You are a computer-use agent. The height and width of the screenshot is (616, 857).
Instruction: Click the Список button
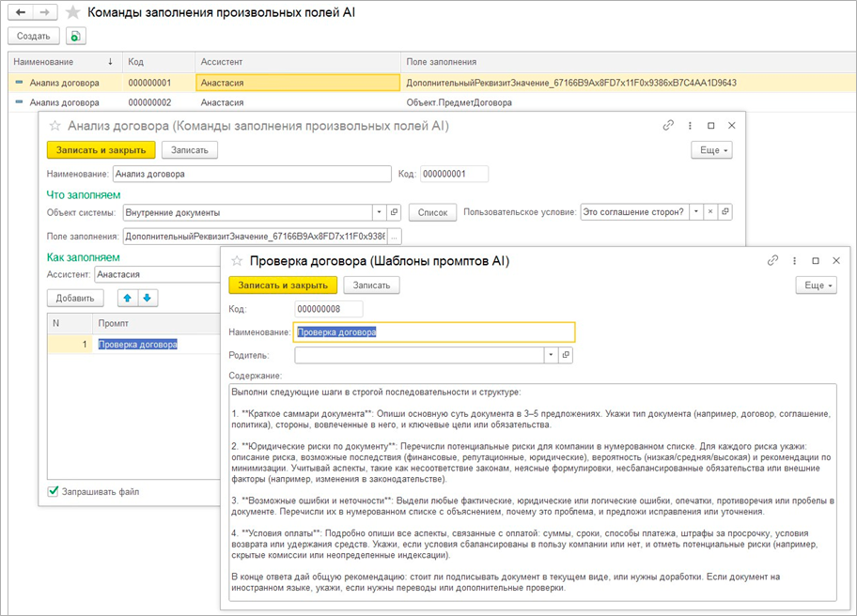[x=432, y=212]
